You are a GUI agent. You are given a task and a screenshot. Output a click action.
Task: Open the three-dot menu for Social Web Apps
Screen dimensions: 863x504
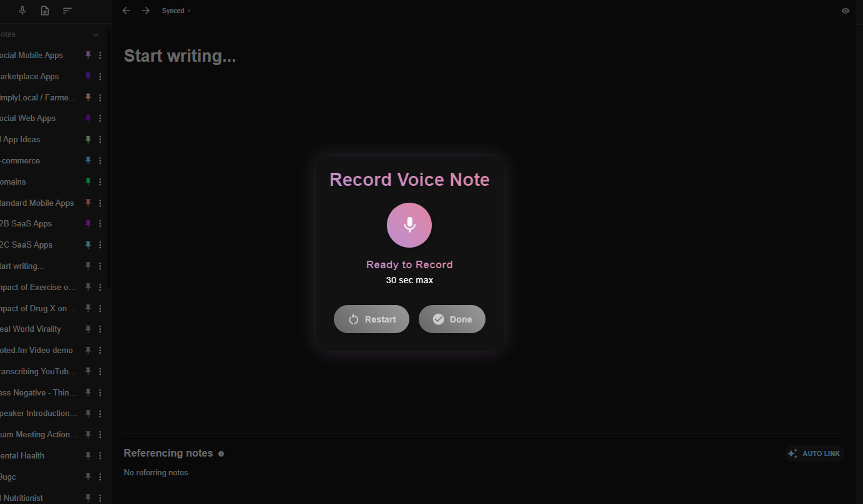pyautogui.click(x=100, y=118)
